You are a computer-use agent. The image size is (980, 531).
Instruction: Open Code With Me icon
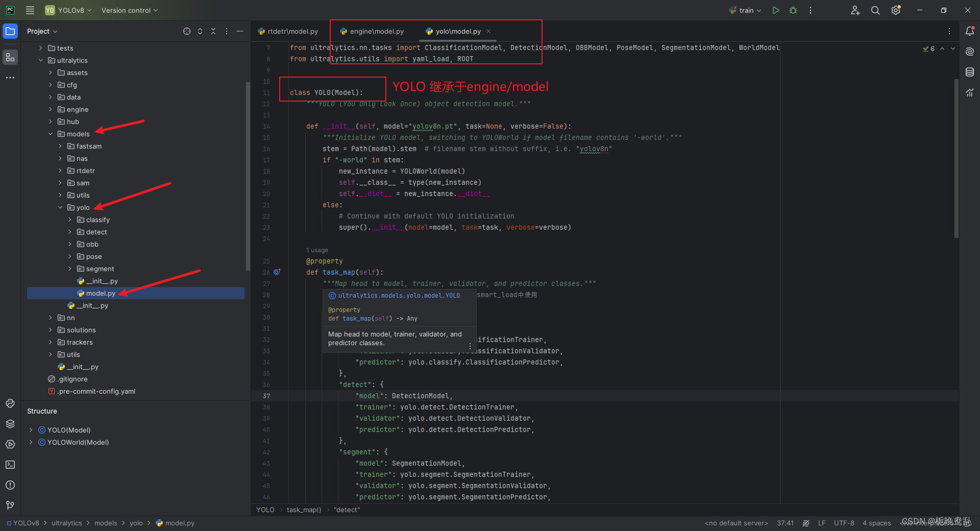(x=855, y=10)
